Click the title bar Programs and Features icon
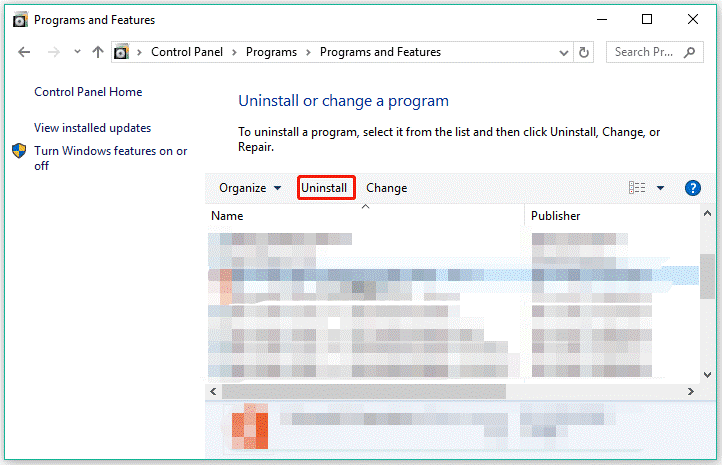722x465 pixels. [20, 20]
